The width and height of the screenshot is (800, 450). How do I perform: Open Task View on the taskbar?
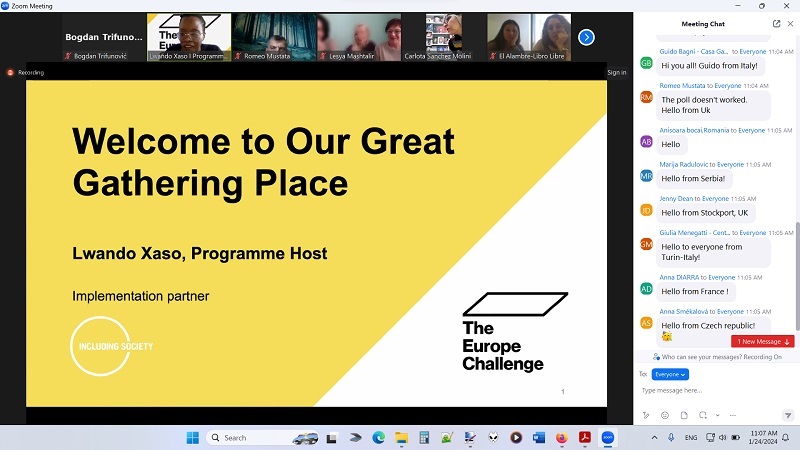[332, 438]
